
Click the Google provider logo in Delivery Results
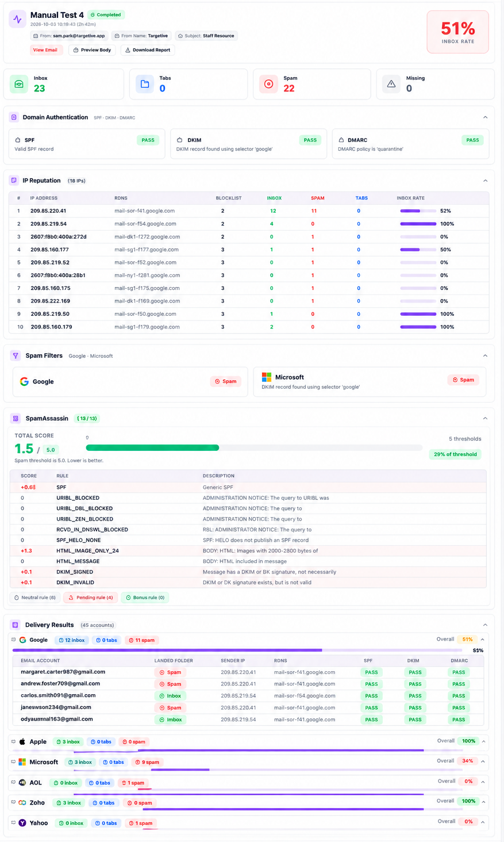[23, 640]
